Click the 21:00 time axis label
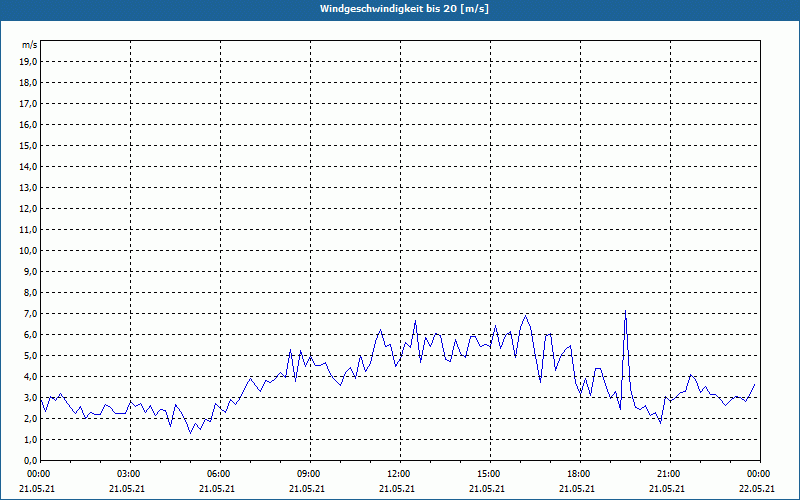This screenshot has width=800, height=500. (x=670, y=474)
